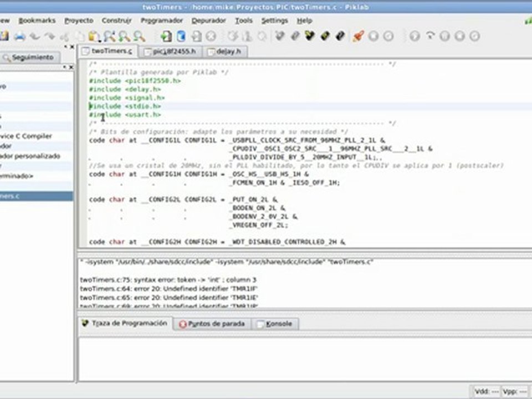Select the Seguimiento side panel tab
Screen dimensions: 532x399
29,57
